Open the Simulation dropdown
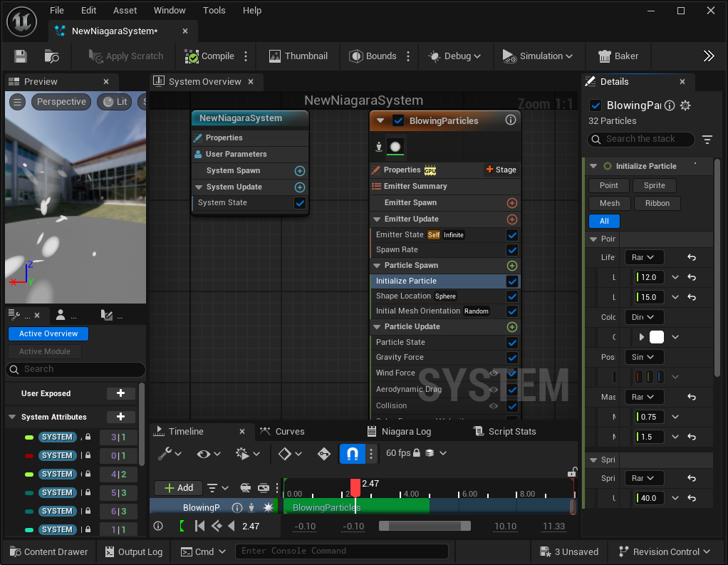 [538, 56]
